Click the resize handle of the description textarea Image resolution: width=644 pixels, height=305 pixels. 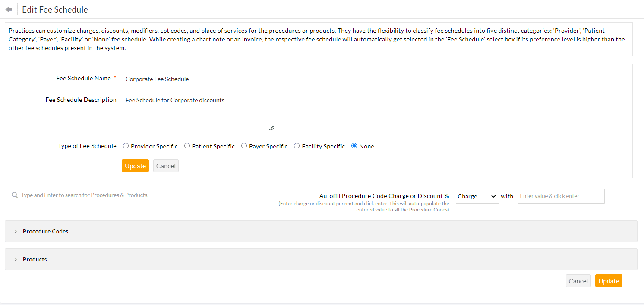pos(271,128)
